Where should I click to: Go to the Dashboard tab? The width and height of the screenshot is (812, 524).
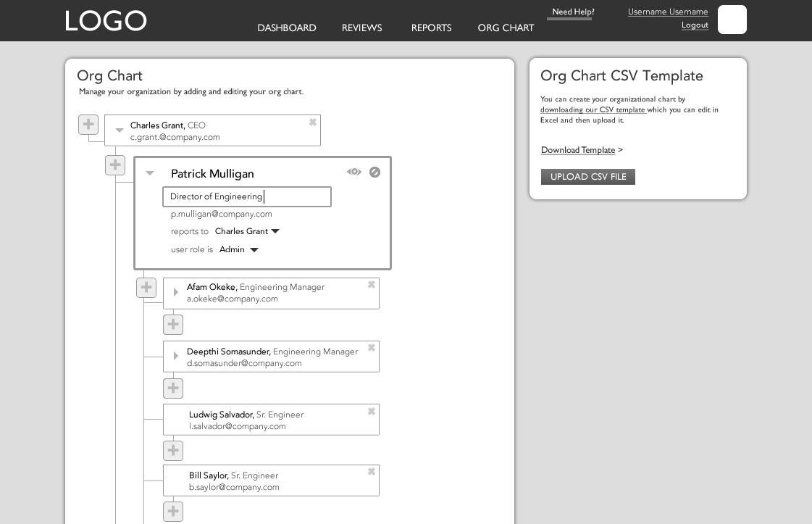click(x=287, y=28)
